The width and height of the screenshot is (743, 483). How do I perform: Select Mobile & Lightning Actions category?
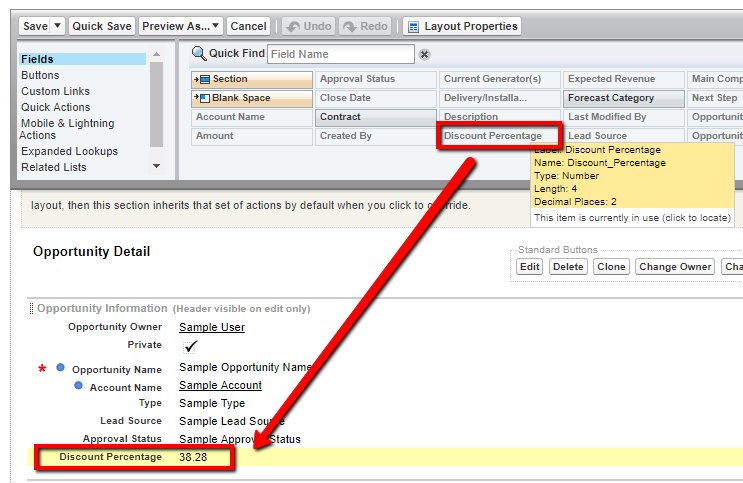[67, 129]
